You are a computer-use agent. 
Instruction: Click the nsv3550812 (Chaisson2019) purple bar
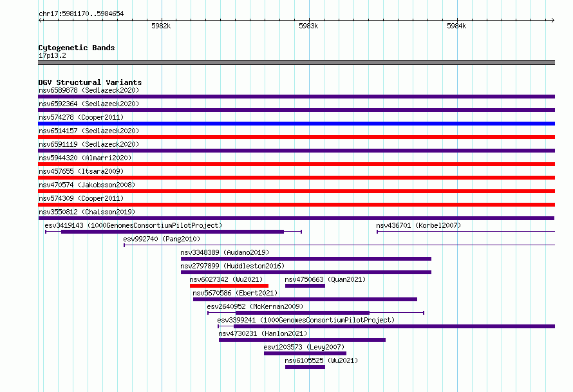tap(296, 218)
